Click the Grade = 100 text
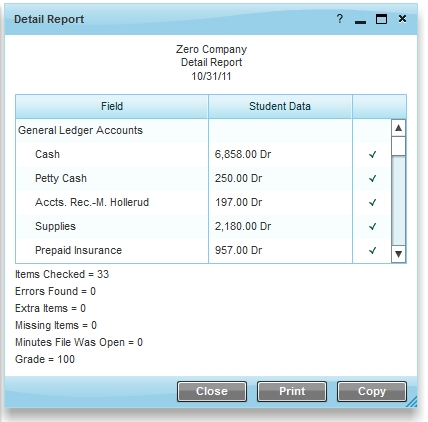 (45, 359)
